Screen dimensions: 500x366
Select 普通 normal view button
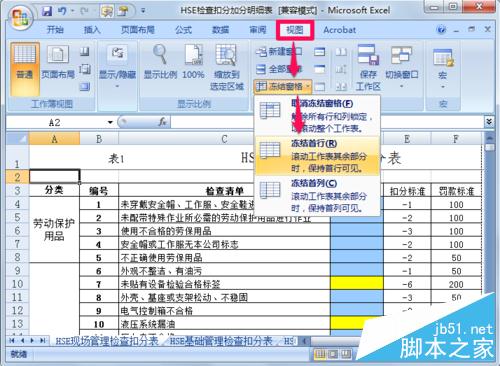[25, 69]
